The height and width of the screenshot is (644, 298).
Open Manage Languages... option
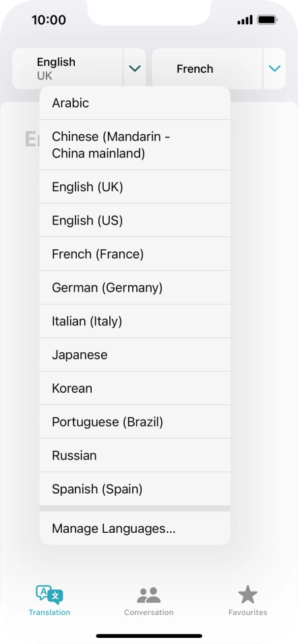[135, 529]
